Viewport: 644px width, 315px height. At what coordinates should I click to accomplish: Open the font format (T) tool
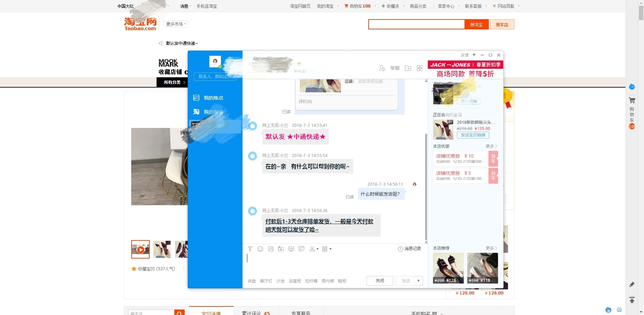(250, 249)
